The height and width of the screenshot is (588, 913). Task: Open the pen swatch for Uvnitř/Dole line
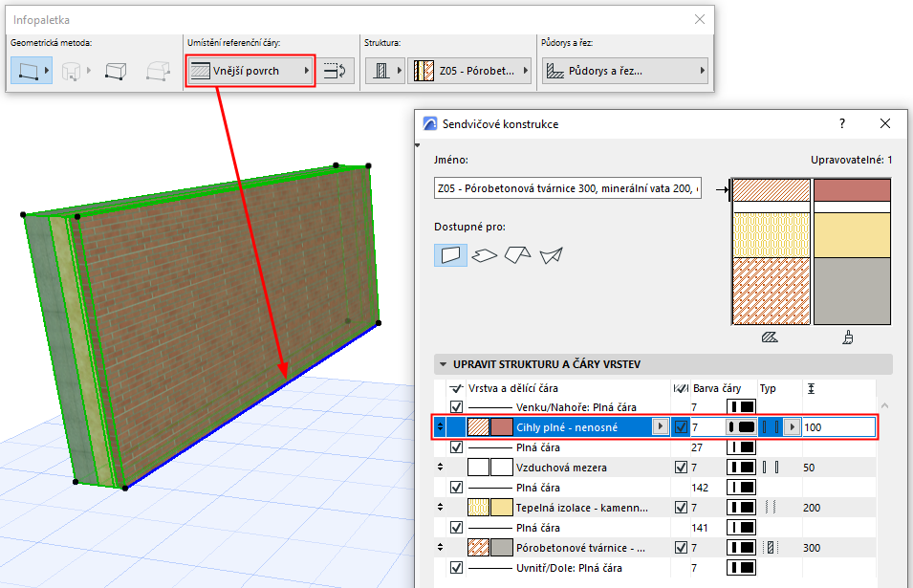741,568
